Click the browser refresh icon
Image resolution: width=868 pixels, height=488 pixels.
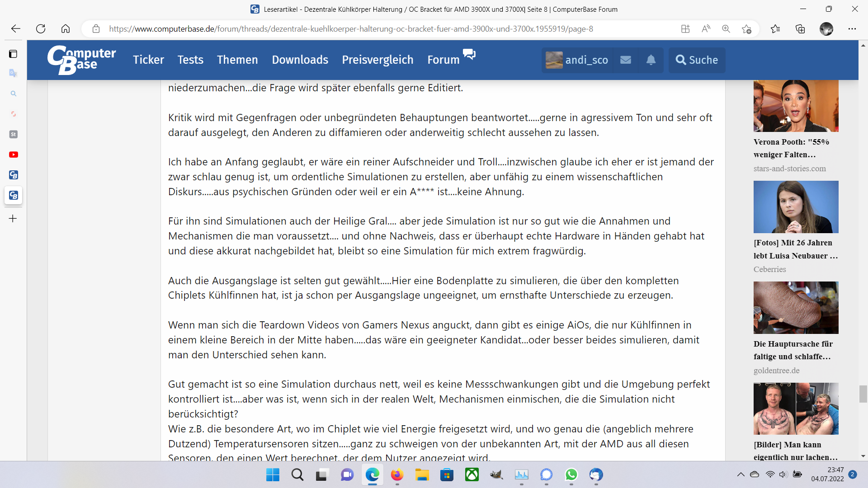click(x=41, y=29)
